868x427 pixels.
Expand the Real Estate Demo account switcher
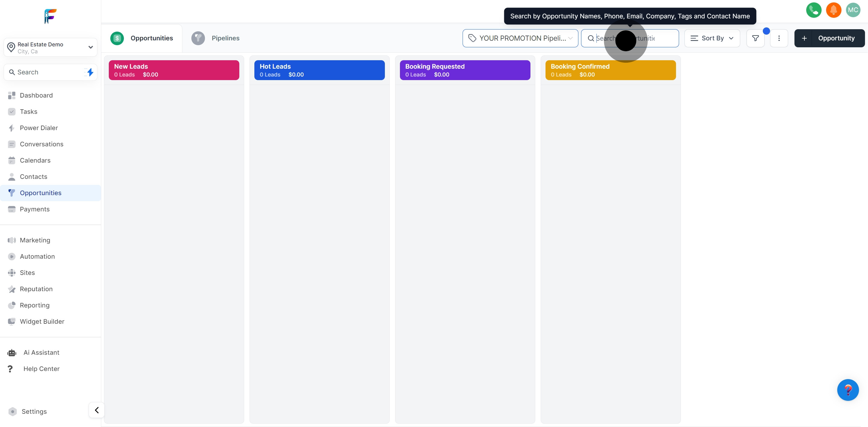51,48
